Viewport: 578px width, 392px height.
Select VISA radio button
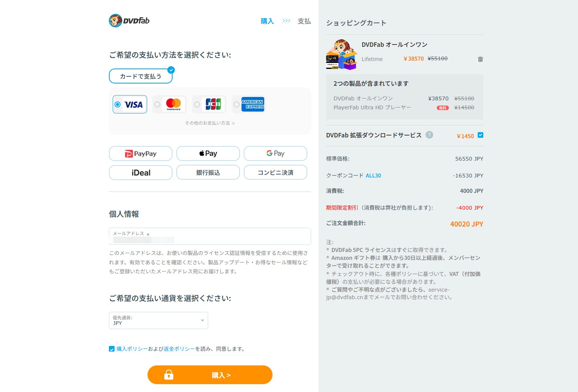118,104
